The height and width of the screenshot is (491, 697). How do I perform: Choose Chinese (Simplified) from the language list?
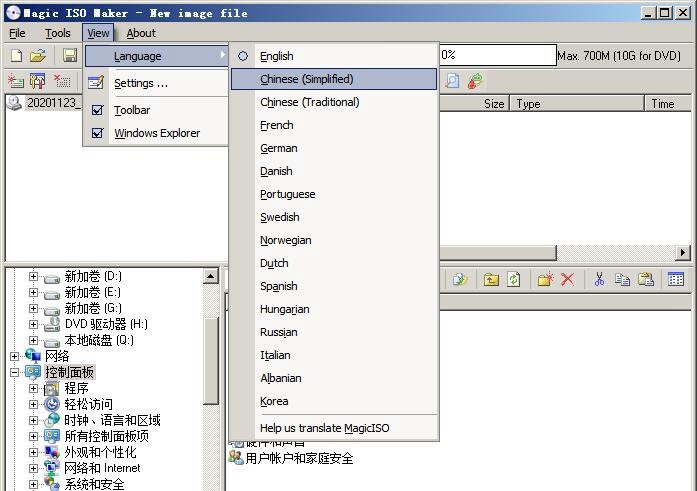[x=334, y=79]
